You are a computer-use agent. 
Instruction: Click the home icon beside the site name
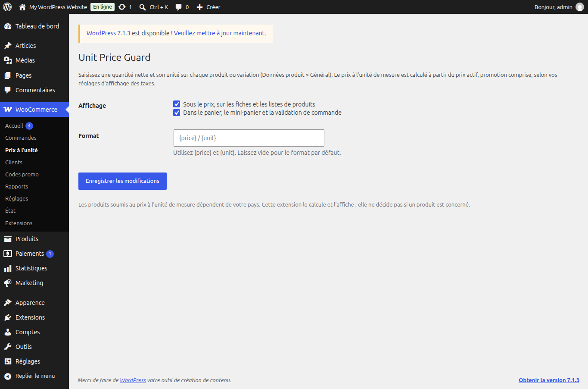[22, 7]
